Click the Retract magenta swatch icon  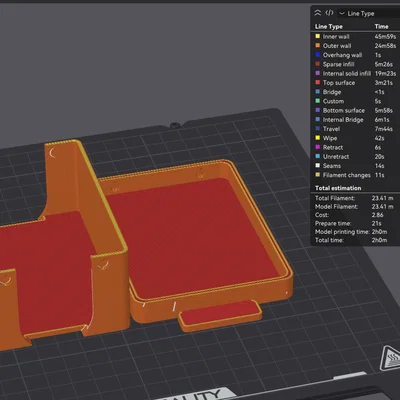pyautogui.click(x=318, y=147)
